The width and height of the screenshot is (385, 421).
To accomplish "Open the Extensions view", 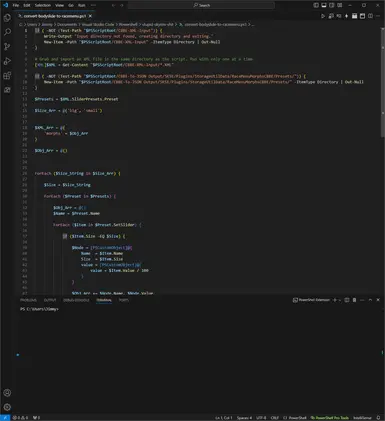I will [x=7, y=76].
